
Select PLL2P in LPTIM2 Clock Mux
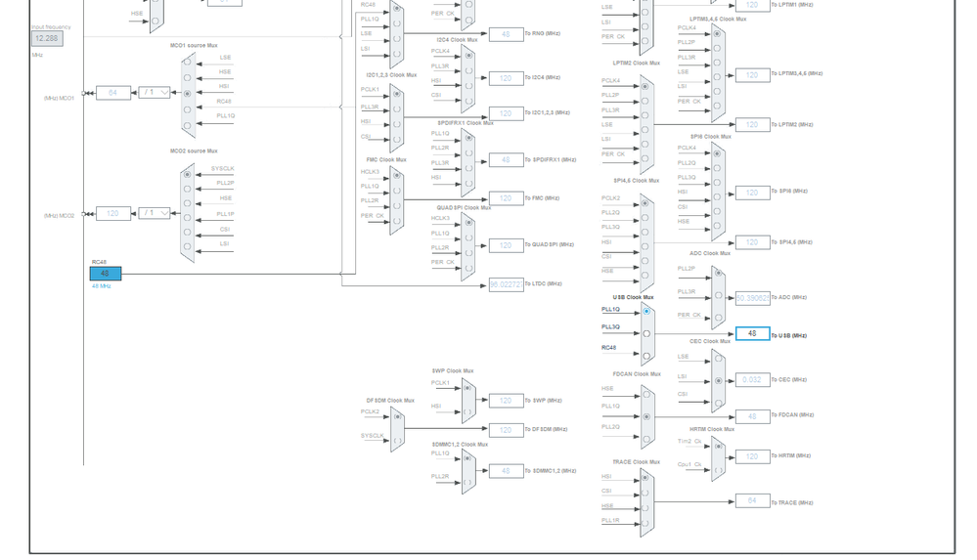click(x=644, y=101)
